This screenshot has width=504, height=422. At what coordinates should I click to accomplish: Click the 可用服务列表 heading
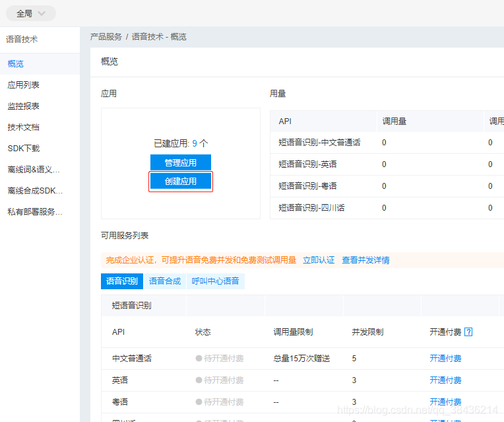(125, 236)
